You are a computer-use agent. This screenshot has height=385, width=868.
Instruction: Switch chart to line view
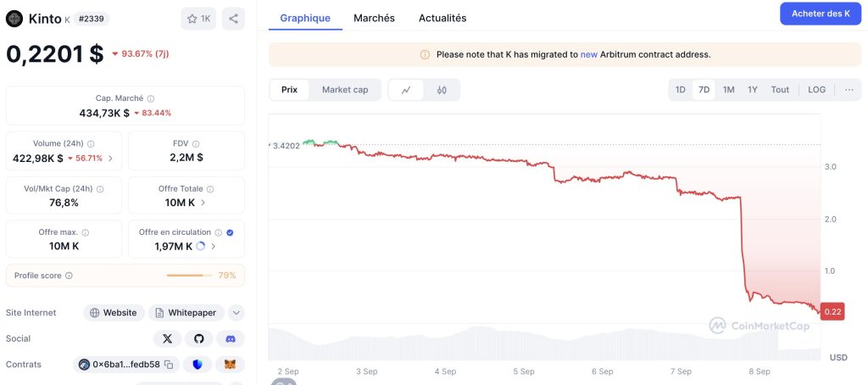click(x=406, y=90)
